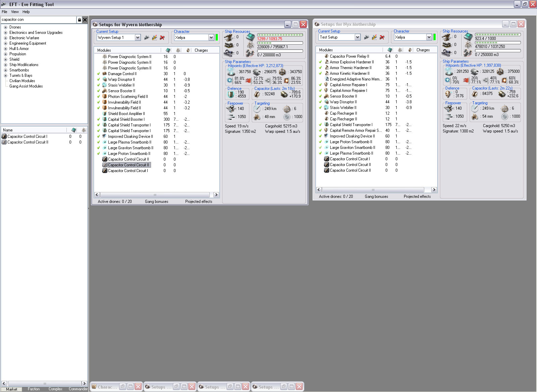The image size is (537, 392).
Task: Click Projected effects in Nyx window
Action: [x=417, y=197]
